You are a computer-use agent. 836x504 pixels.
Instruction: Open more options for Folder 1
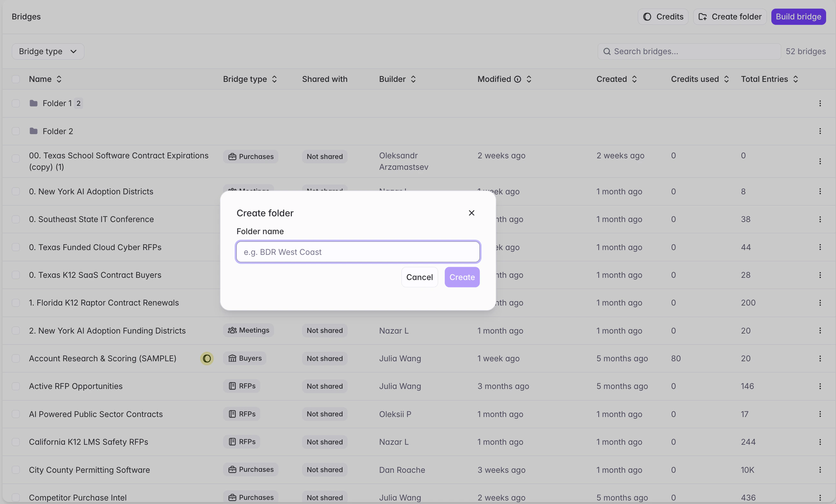[820, 103]
